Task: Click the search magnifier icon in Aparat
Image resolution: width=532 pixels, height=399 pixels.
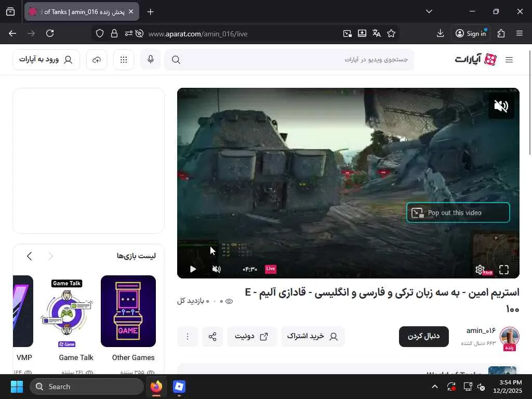Action: [x=176, y=60]
